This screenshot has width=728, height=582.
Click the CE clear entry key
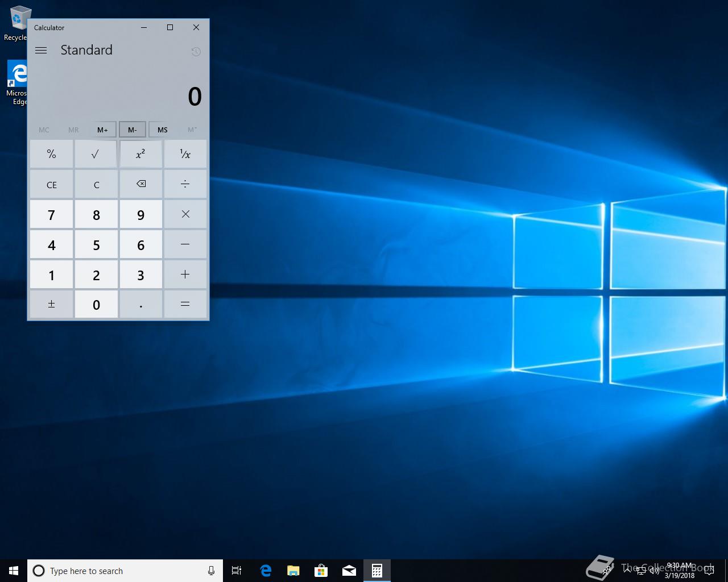click(x=51, y=184)
